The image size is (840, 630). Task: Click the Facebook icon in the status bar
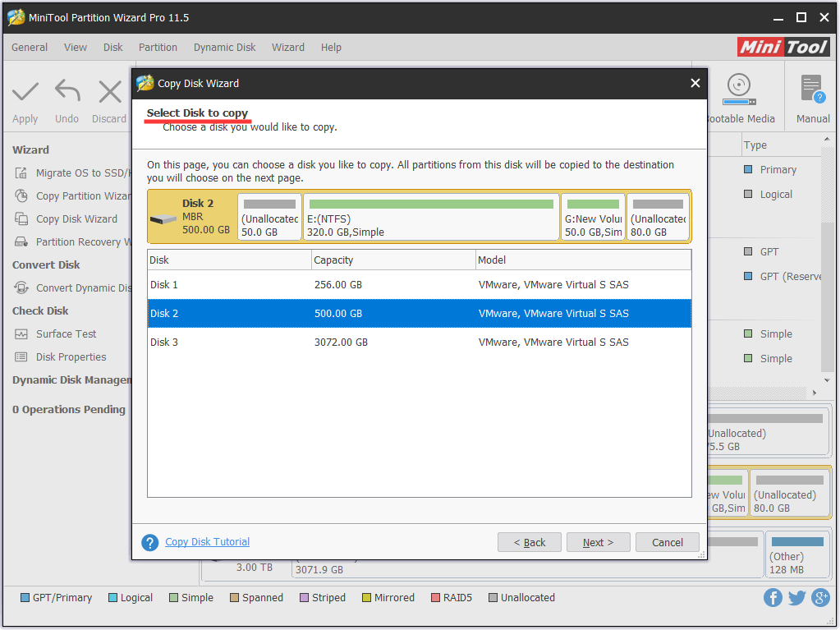(x=773, y=597)
